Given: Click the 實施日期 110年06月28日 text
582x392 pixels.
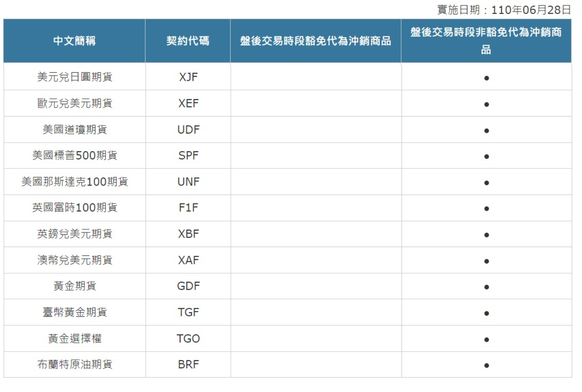Looking at the screenshot, I should [x=504, y=10].
